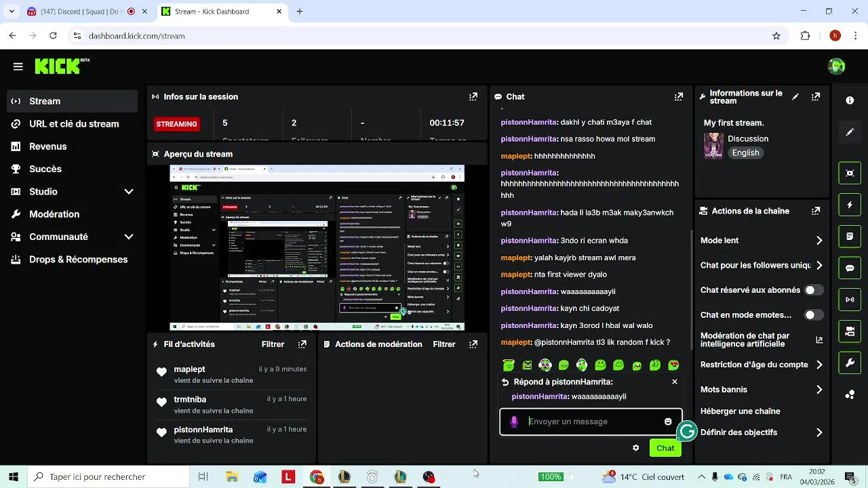Click purple microphone icon in message box

[x=514, y=422]
